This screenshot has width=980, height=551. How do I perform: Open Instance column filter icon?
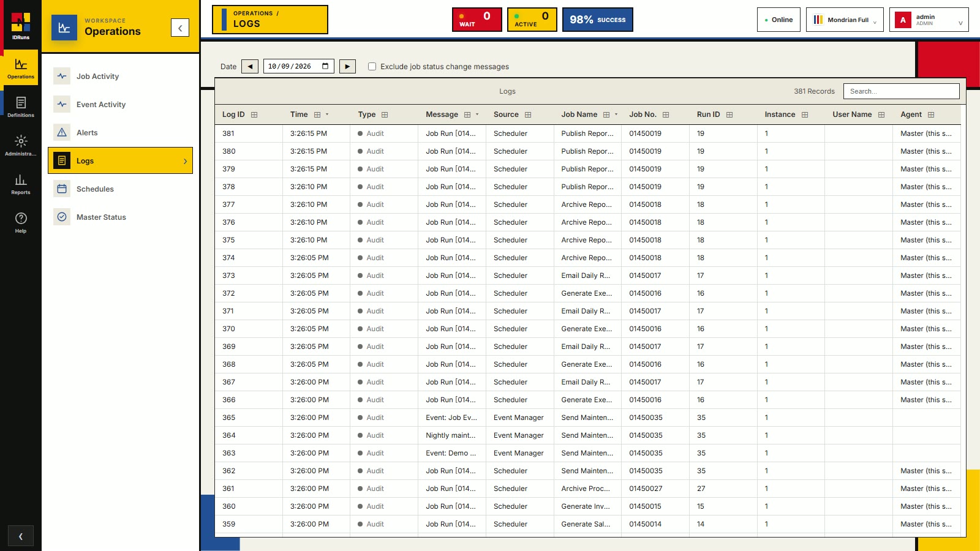click(805, 114)
